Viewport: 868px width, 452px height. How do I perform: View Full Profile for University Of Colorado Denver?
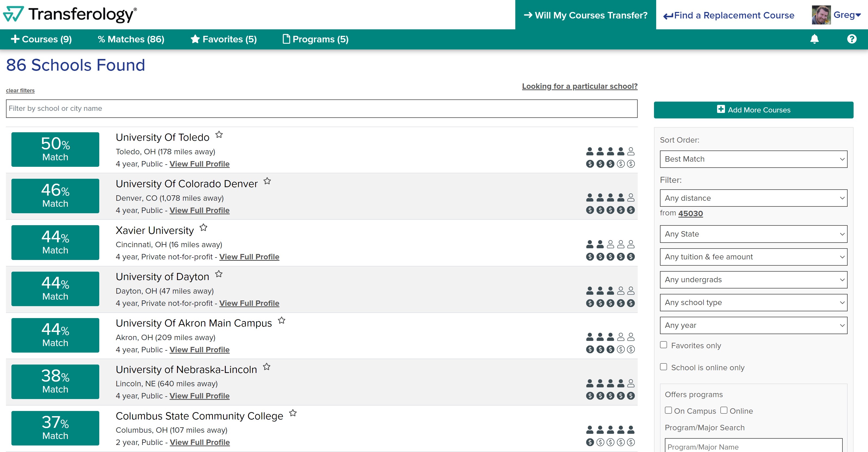click(200, 210)
